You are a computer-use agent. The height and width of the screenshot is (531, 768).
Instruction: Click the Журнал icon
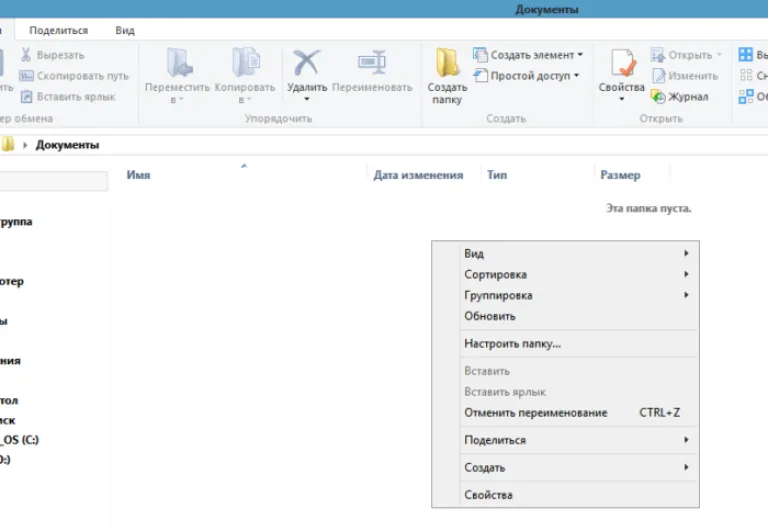(x=658, y=97)
